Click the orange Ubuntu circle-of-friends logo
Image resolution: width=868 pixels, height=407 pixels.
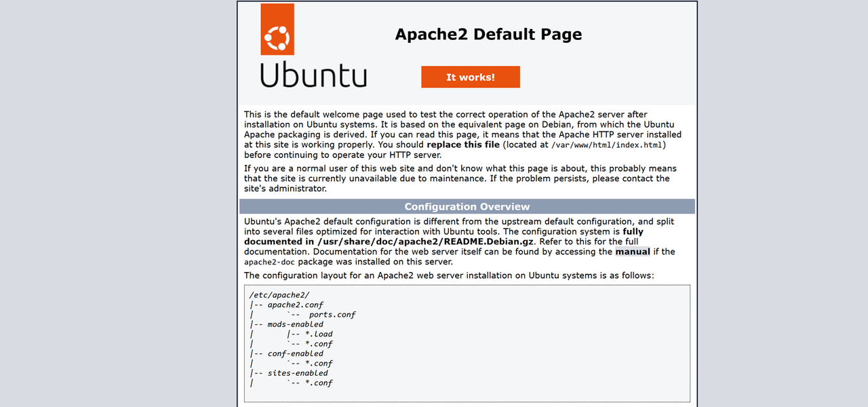coord(277,29)
